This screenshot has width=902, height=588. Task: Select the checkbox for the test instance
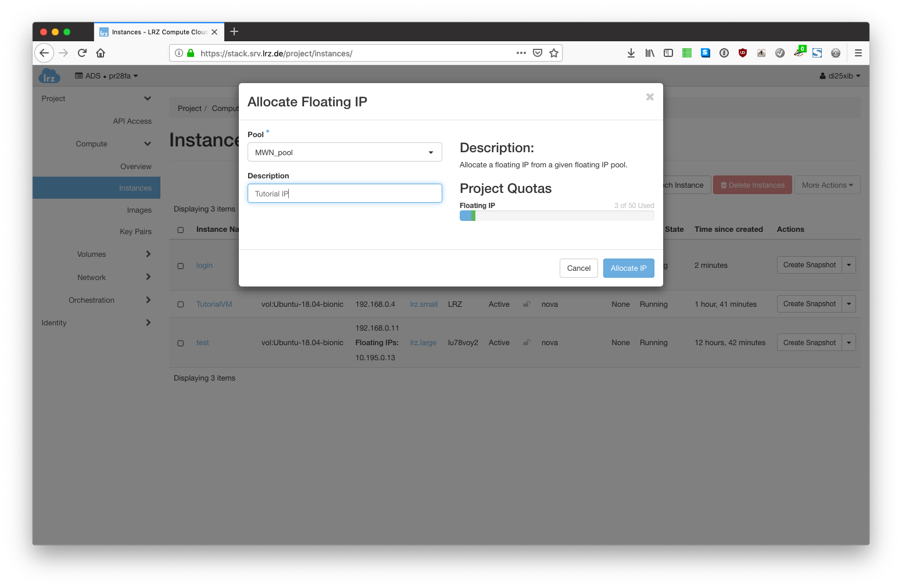click(x=181, y=343)
